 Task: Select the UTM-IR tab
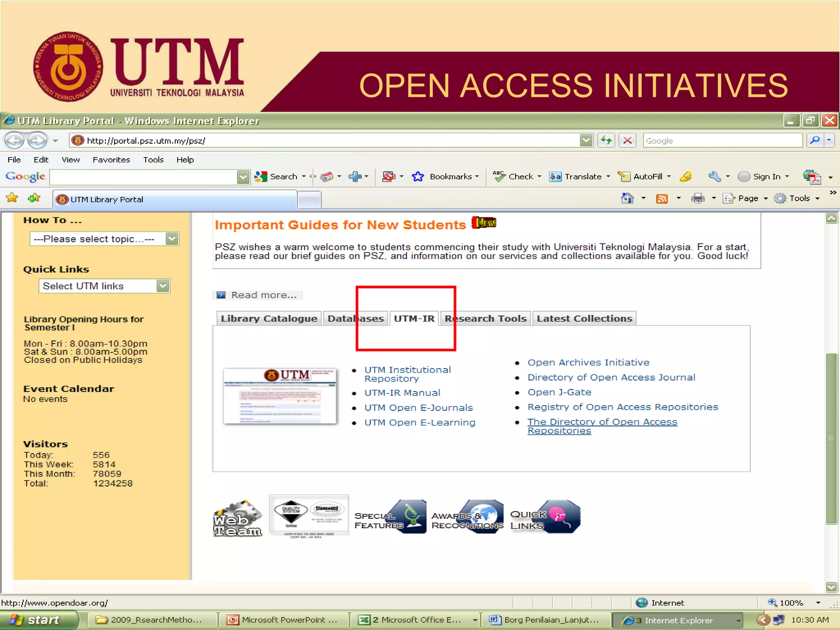(x=414, y=319)
